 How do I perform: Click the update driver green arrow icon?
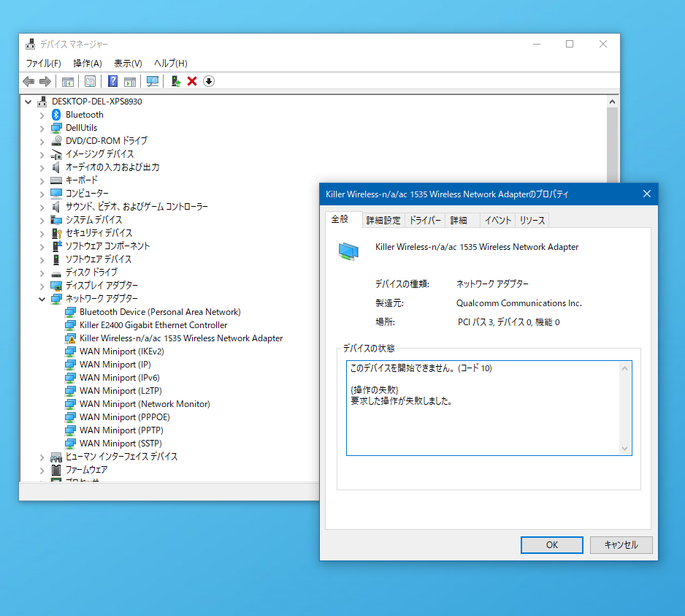tap(175, 81)
